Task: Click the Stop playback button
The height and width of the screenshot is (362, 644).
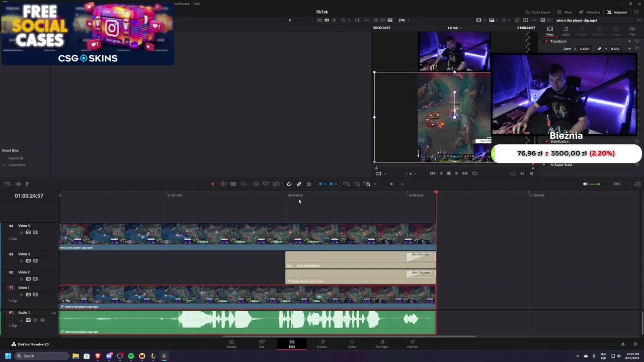Action: (449, 173)
